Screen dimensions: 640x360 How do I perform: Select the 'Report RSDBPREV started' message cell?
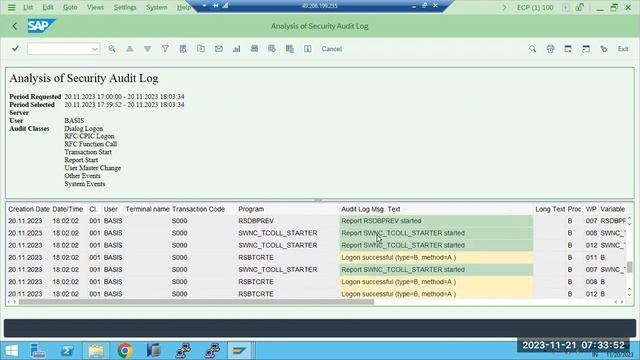pyautogui.click(x=436, y=221)
